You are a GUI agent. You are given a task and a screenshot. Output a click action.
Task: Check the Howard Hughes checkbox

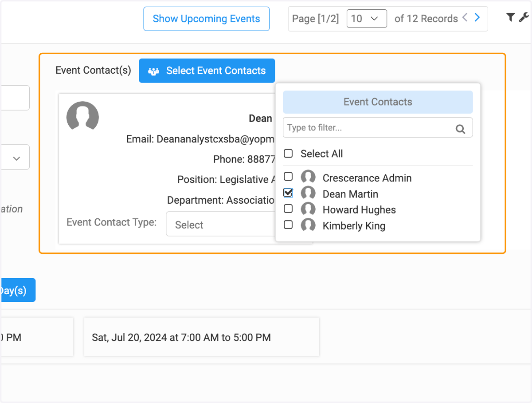point(288,209)
